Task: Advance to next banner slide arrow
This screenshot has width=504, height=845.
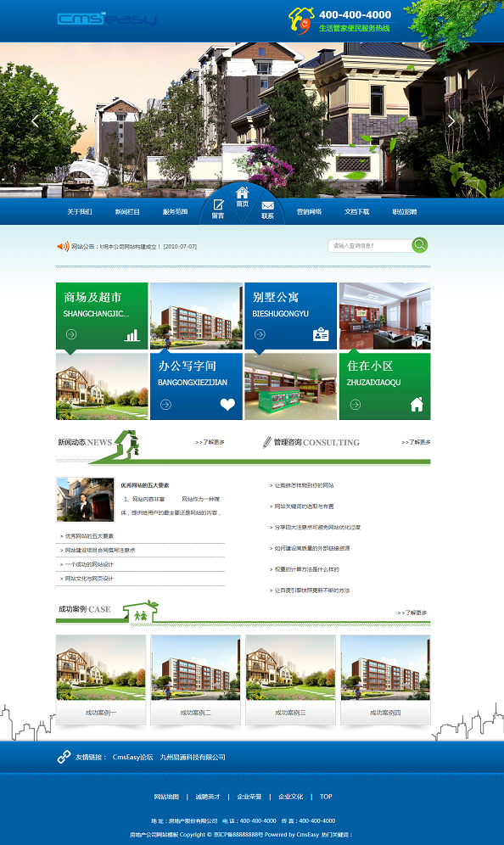Action: click(451, 120)
